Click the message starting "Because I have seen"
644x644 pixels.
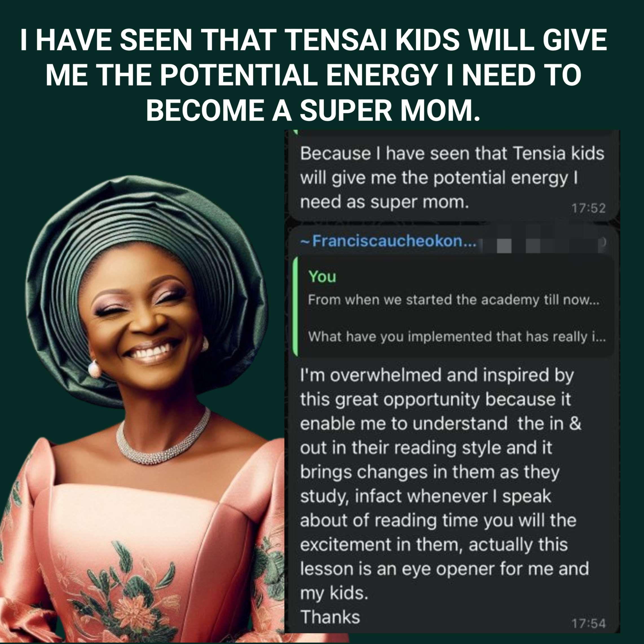[452, 178]
